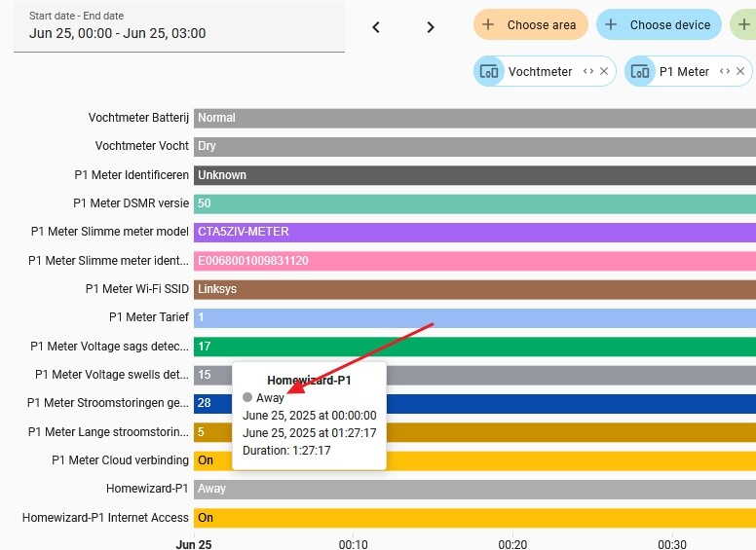Click Homewizard-P1 Internet Access On bar

pos(474,518)
